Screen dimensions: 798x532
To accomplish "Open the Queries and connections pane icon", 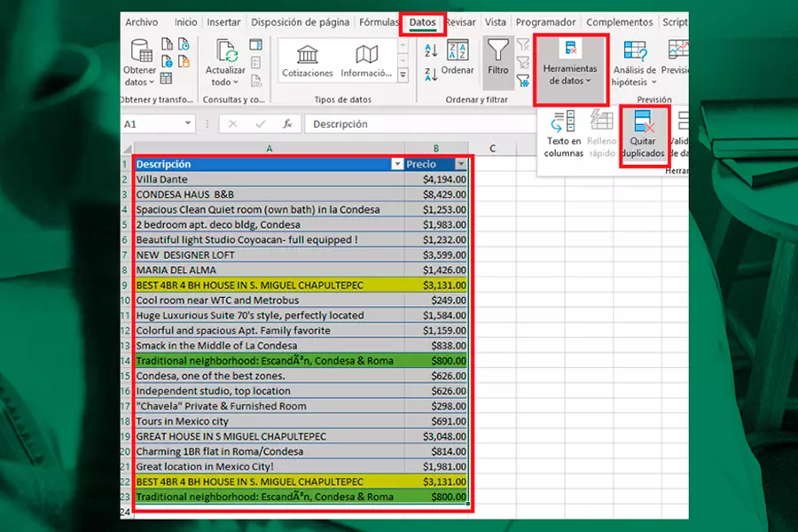I will 256,44.
